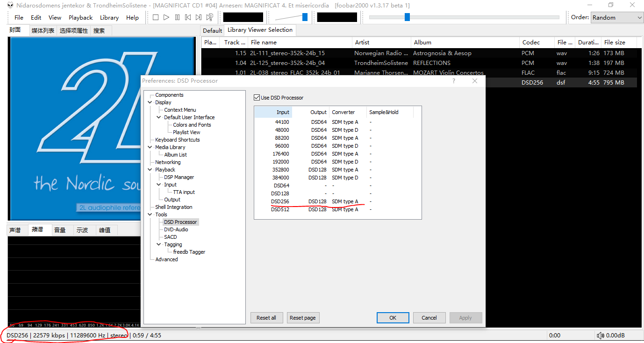Select the DSD256 row in converter table
The width and height of the screenshot is (644, 343).
point(280,201)
